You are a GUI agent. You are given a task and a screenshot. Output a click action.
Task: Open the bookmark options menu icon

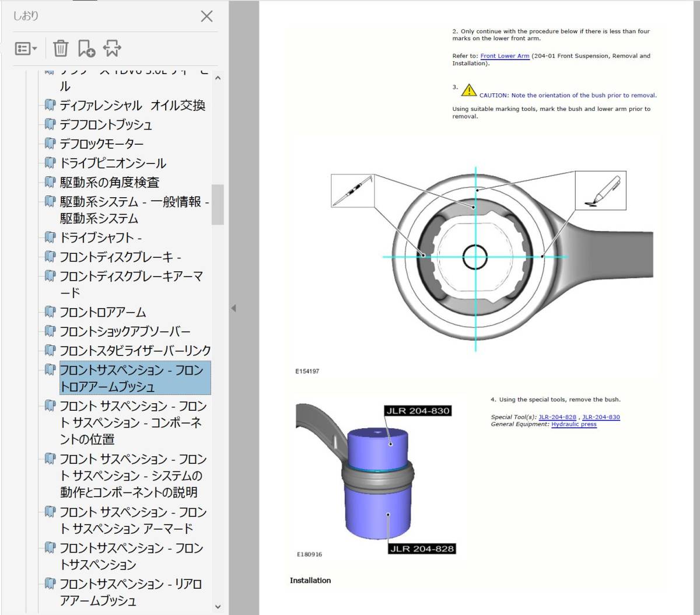22,48
